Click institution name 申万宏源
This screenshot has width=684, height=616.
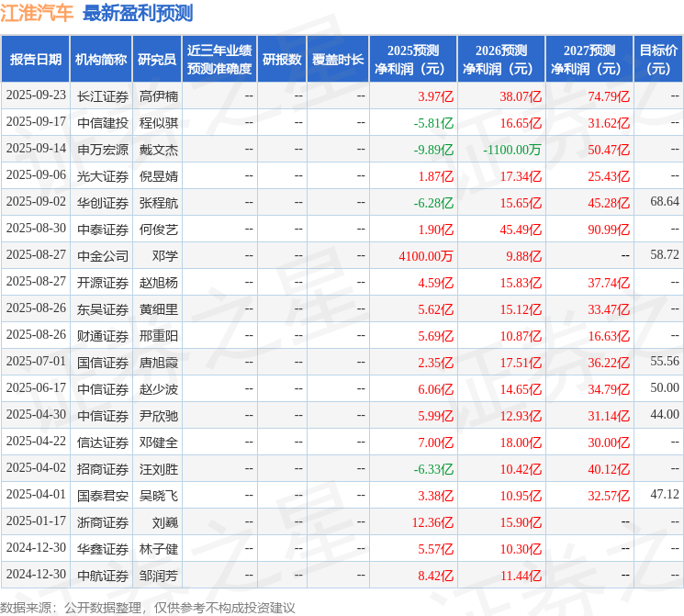[x=103, y=150]
